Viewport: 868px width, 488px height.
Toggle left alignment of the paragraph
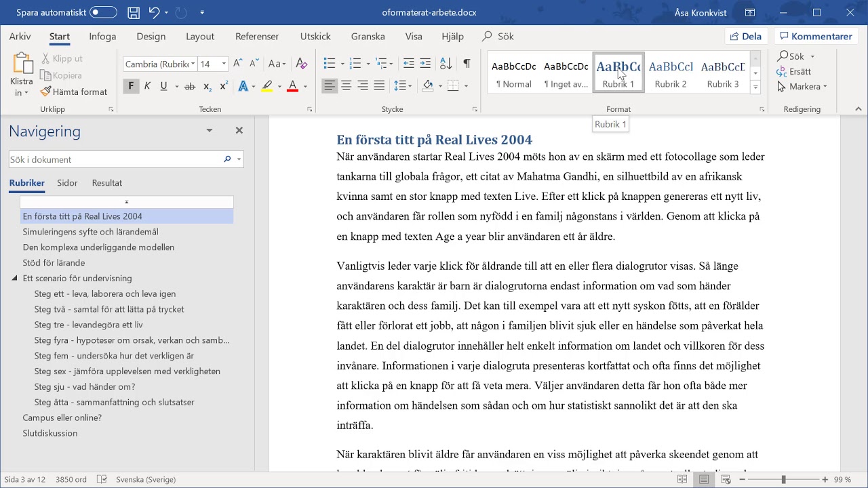(x=330, y=86)
